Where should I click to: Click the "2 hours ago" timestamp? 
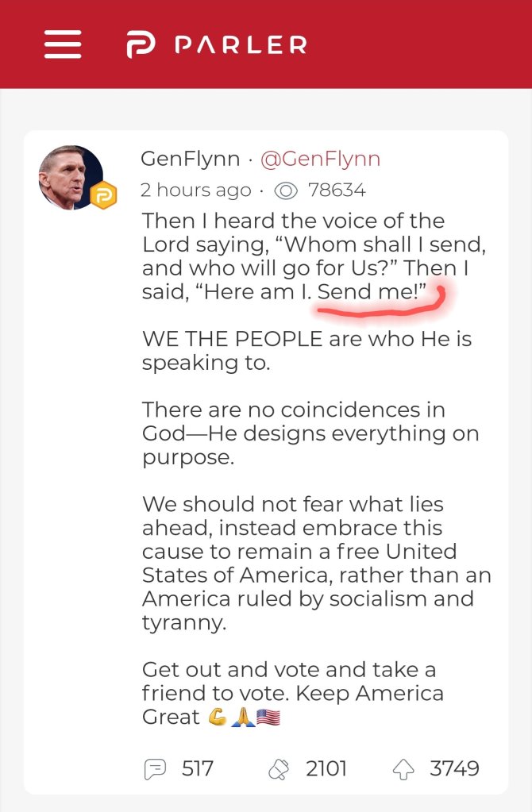(x=196, y=190)
